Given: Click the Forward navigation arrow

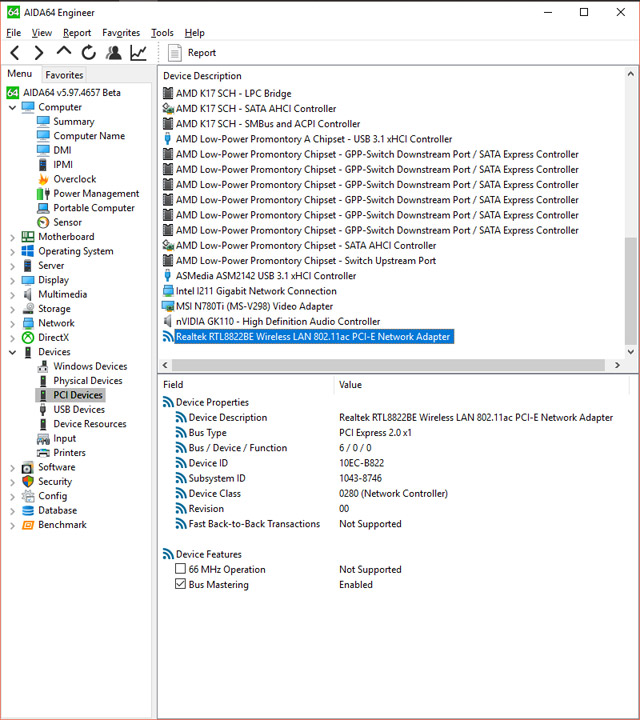Looking at the screenshot, I should 39,53.
